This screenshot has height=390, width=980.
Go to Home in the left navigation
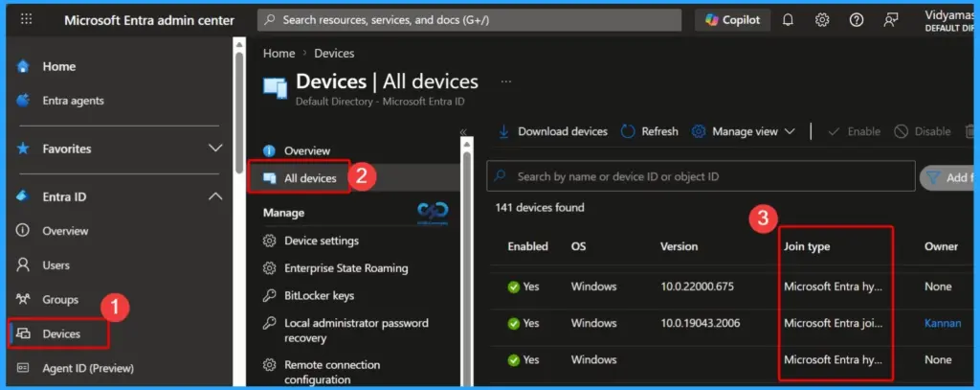coord(58,66)
